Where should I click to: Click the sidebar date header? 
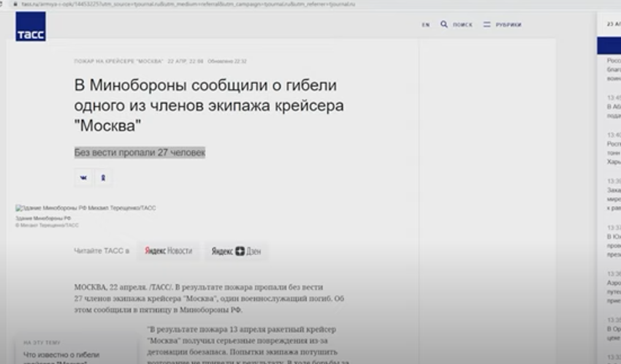[x=612, y=24]
